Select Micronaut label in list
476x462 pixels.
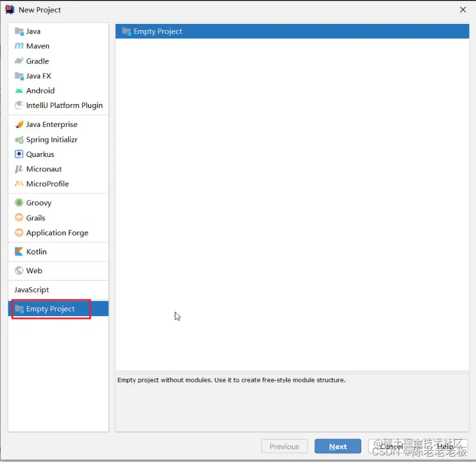44,169
